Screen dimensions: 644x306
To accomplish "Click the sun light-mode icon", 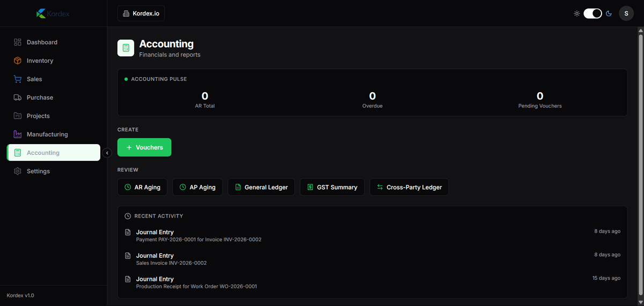I will (577, 13).
